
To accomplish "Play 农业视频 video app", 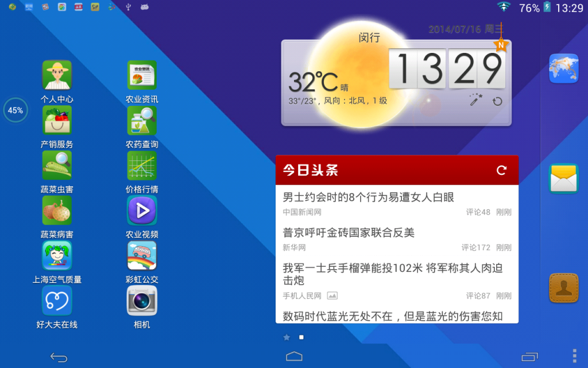I will pos(142,210).
